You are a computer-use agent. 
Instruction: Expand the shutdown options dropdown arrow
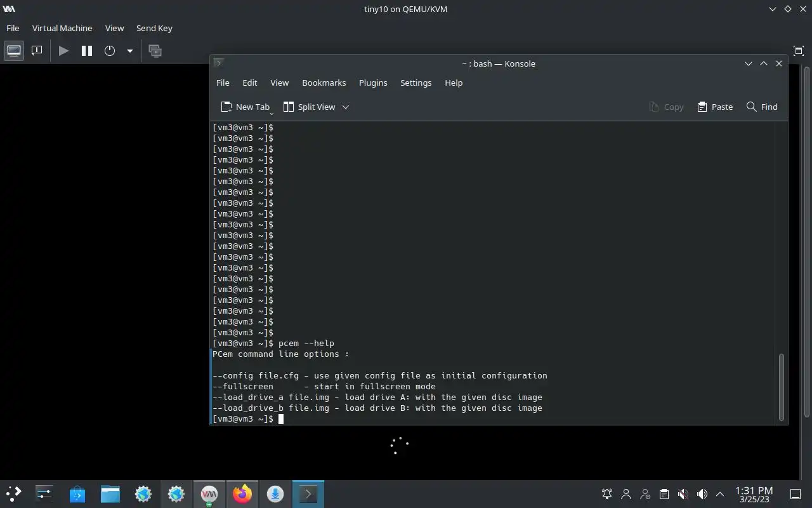(x=129, y=51)
